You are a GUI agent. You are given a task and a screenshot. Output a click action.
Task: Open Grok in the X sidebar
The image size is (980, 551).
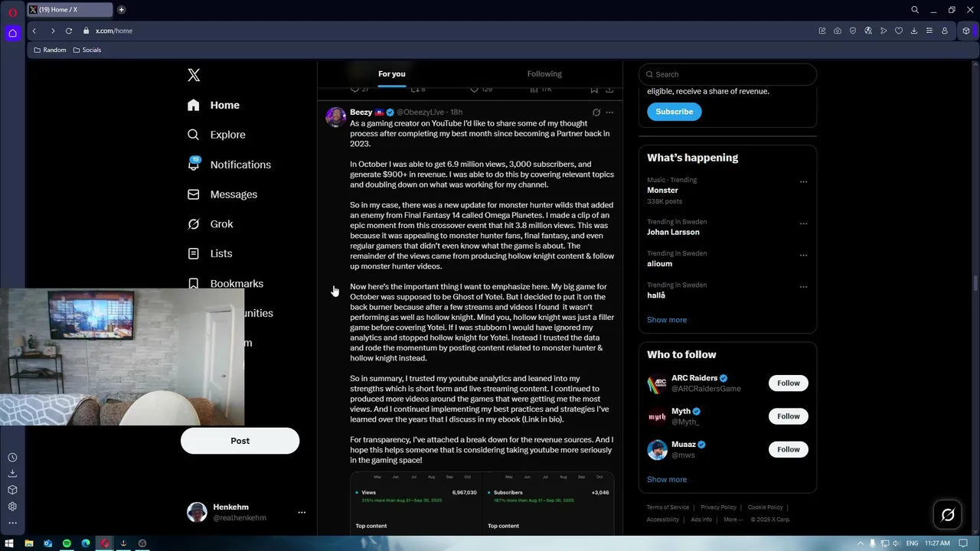pyautogui.click(x=210, y=224)
